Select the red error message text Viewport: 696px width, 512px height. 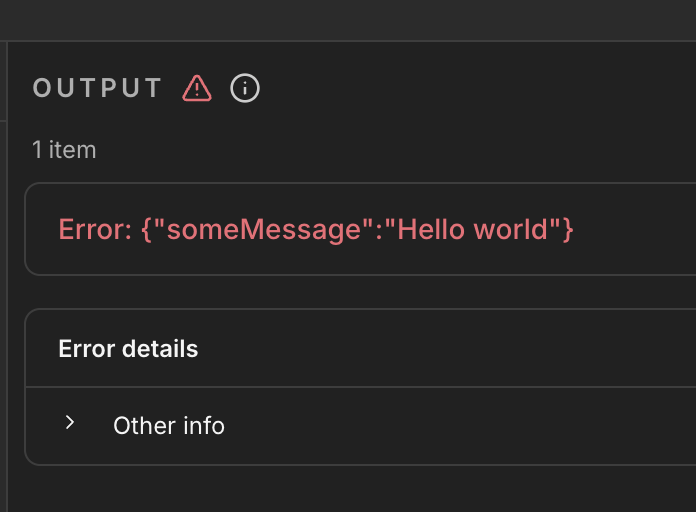pyautogui.click(x=316, y=229)
